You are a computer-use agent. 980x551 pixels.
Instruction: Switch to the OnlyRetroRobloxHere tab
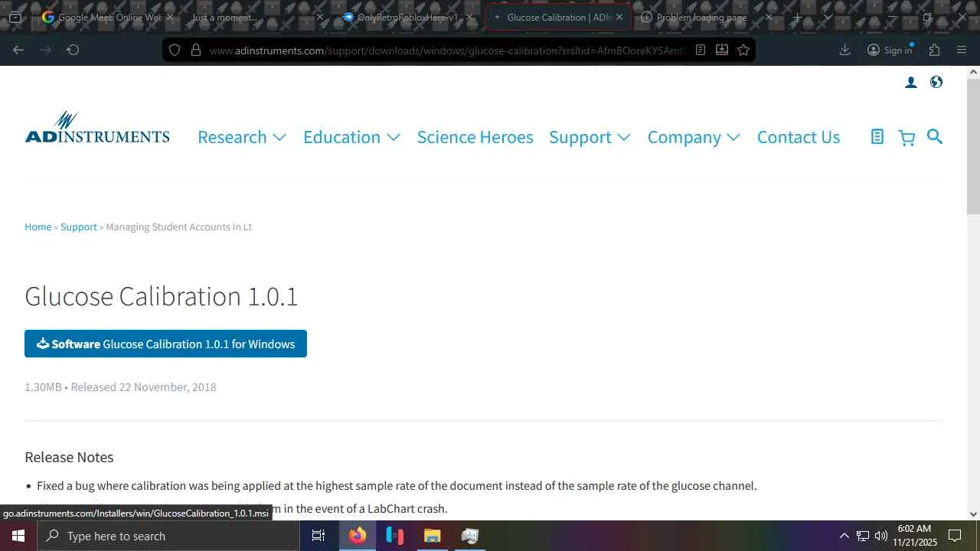tap(407, 17)
